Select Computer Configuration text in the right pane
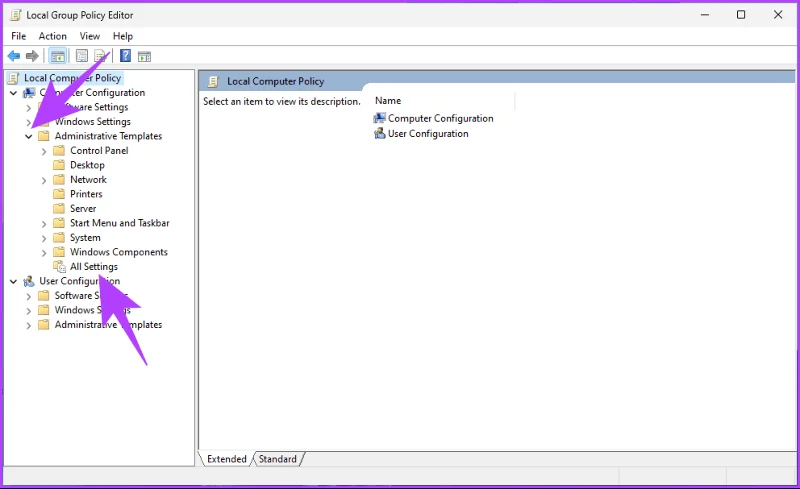 coord(441,118)
